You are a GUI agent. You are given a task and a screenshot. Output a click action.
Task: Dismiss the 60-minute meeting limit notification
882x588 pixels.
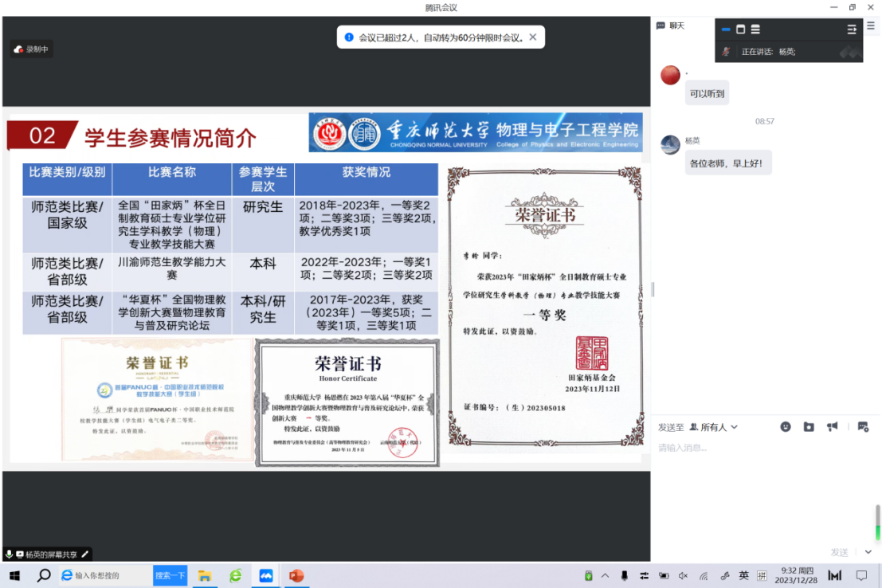coord(532,37)
